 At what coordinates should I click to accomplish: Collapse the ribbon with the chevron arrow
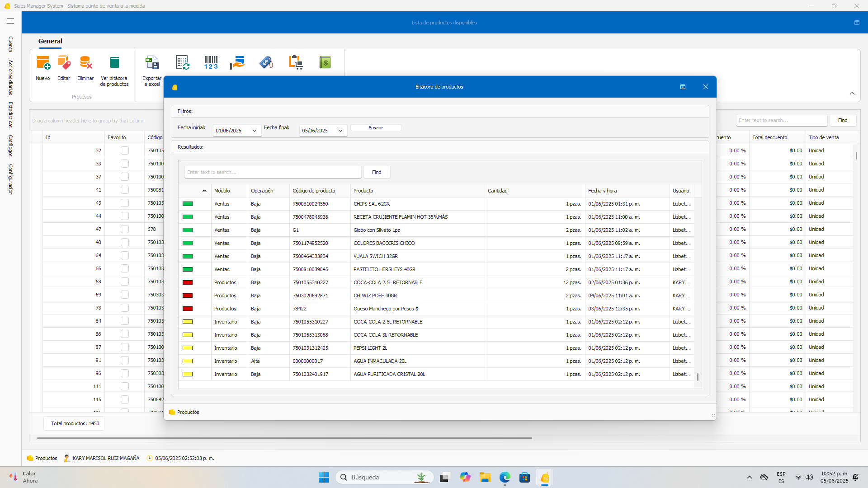point(852,94)
